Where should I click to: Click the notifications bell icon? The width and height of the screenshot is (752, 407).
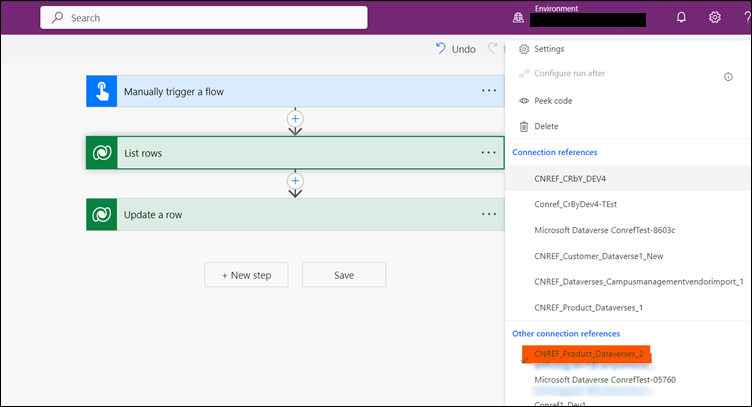click(x=681, y=17)
